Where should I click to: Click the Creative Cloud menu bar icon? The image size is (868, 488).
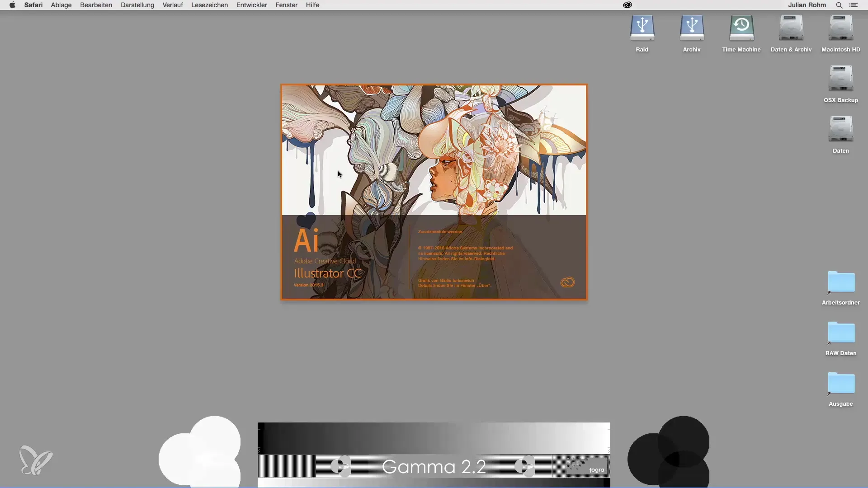(x=627, y=5)
